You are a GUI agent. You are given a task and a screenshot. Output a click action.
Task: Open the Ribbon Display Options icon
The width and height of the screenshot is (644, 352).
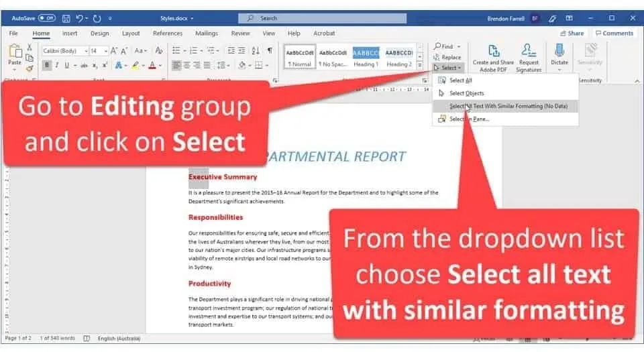coord(570,19)
